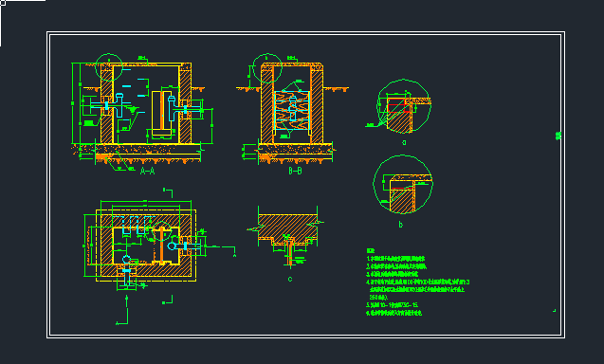This screenshot has width=604, height=364.
Task: Click the "c" detail caption text
Action: (290, 279)
